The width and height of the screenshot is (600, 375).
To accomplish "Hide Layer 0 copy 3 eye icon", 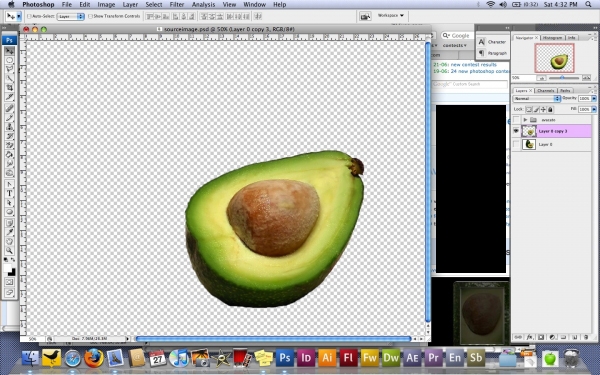I will click(516, 131).
